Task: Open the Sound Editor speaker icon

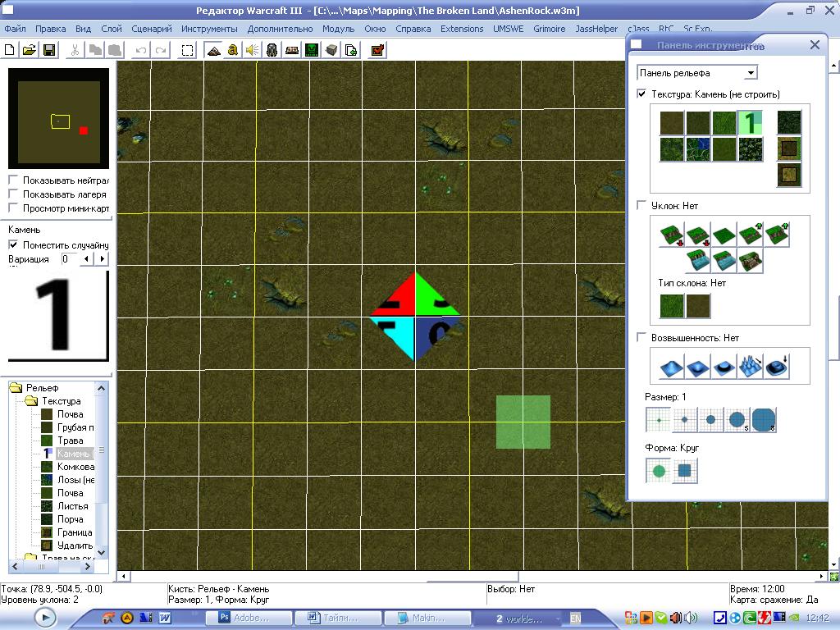Action: point(252,50)
